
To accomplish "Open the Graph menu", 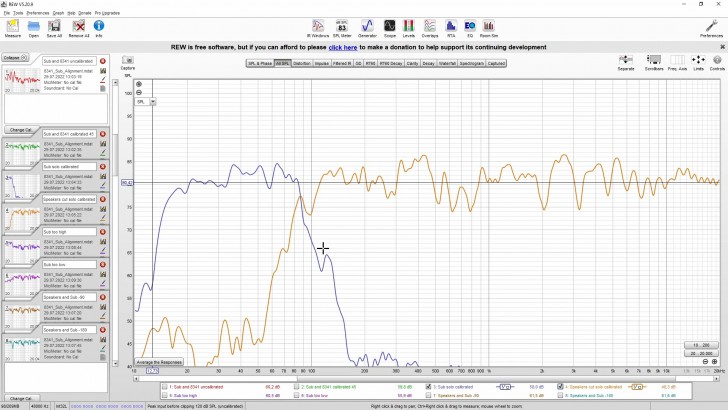I will pos(58,13).
